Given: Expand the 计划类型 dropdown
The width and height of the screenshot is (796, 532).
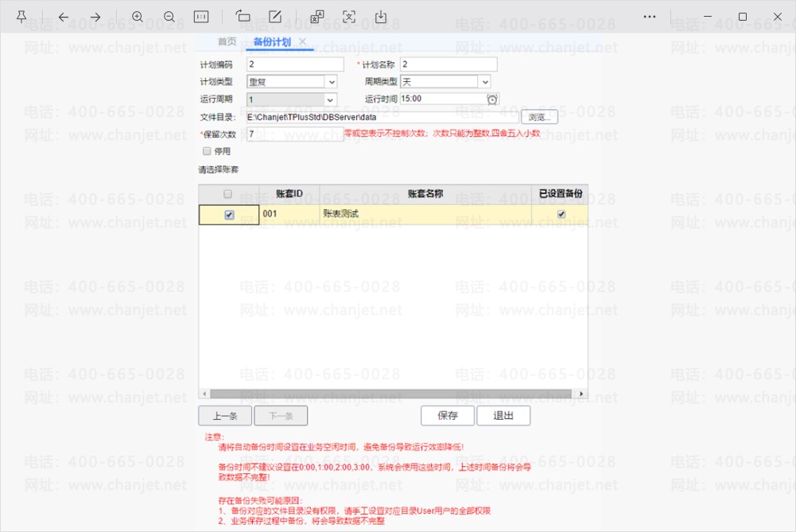Looking at the screenshot, I should click(332, 82).
